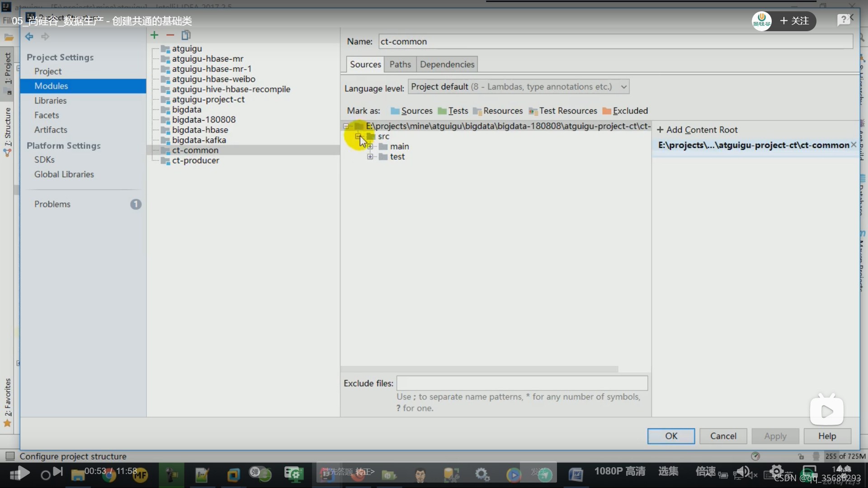Click the red remove module minus icon
Screen dimensions: 868x488
pyautogui.click(x=170, y=35)
